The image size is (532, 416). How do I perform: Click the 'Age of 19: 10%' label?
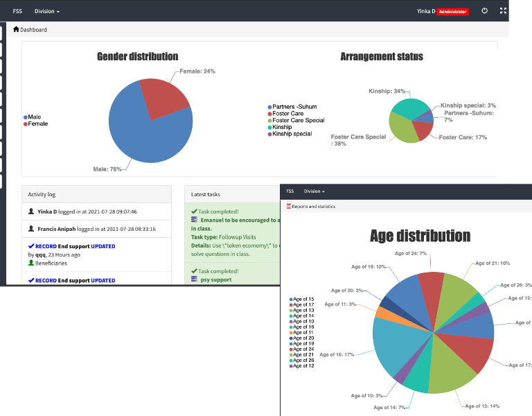point(369,267)
